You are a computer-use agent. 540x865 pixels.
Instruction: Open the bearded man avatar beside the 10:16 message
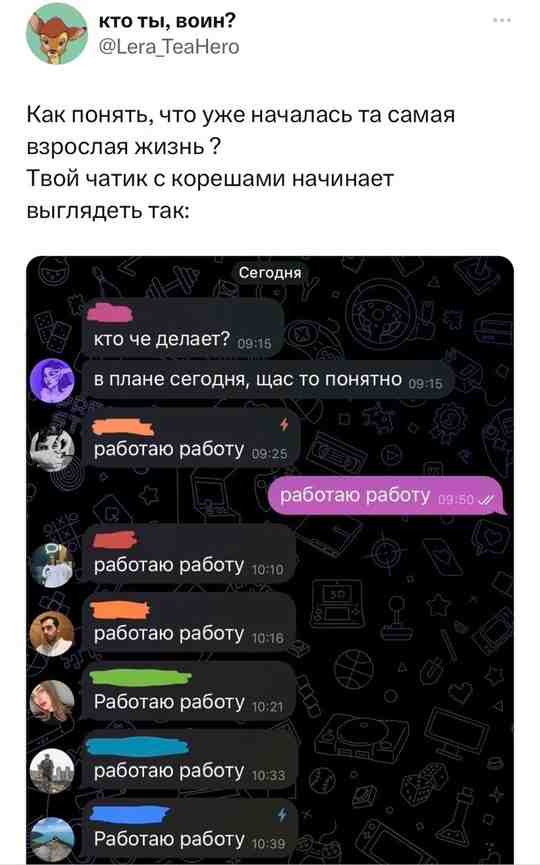click(52, 634)
